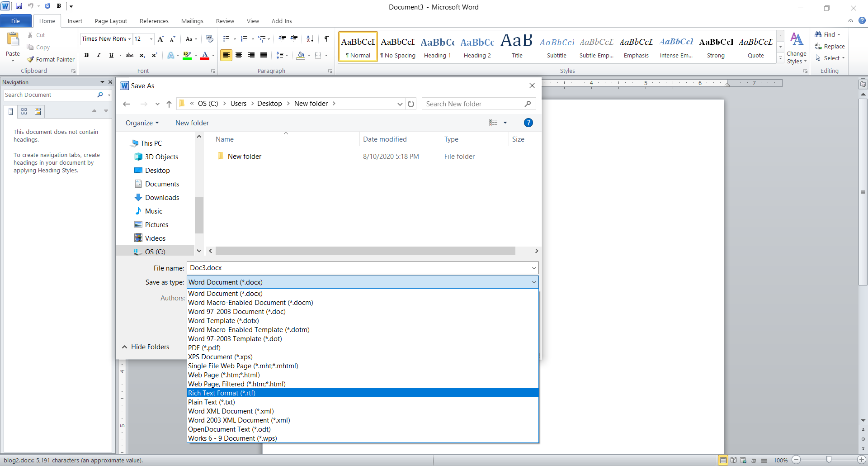Screen dimensions: 868x466
Task: Click the Replace icon
Action: click(x=830, y=46)
